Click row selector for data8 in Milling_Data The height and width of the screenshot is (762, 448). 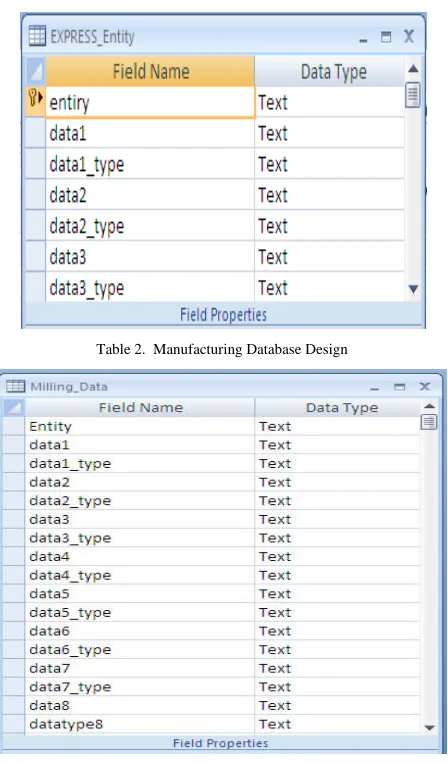coord(14,705)
